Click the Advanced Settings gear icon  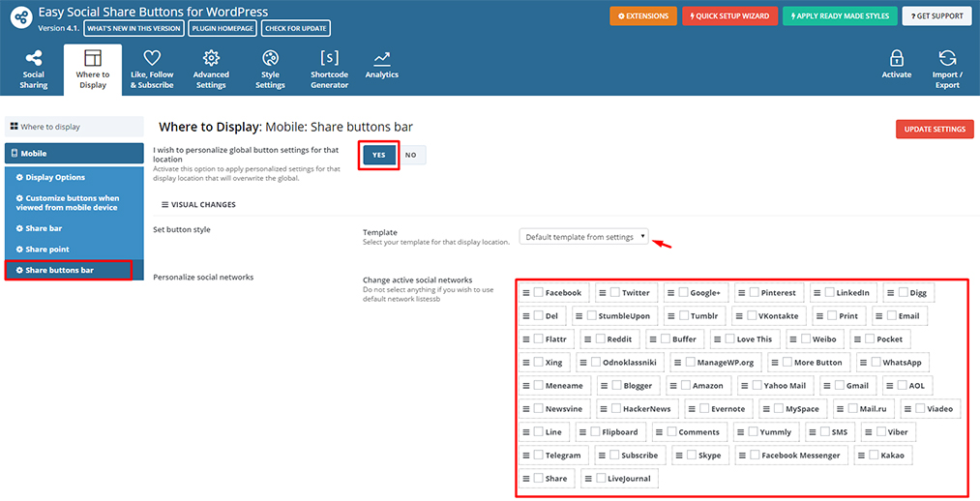tap(211, 58)
